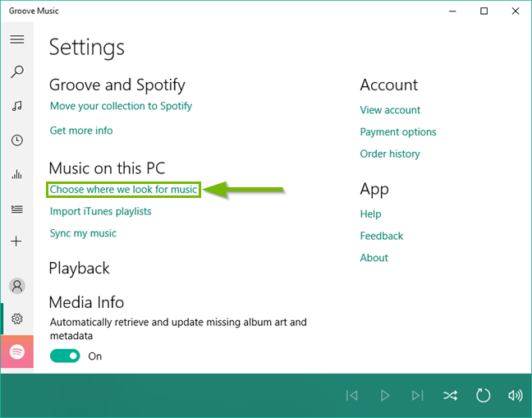
Task: Maximize the Groove Music window
Action: pos(484,11)
